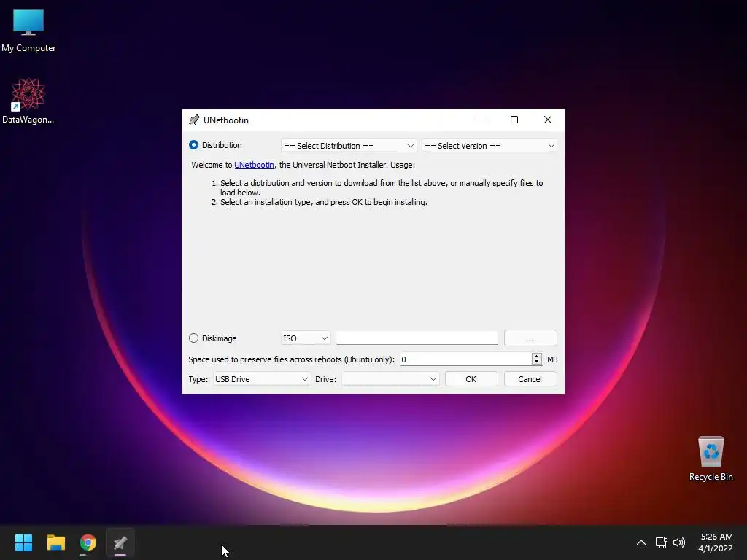Viewport: 747px width, 560px height.
Task: Browse for disk image with ... button
Action: click(x=530, y=338)
